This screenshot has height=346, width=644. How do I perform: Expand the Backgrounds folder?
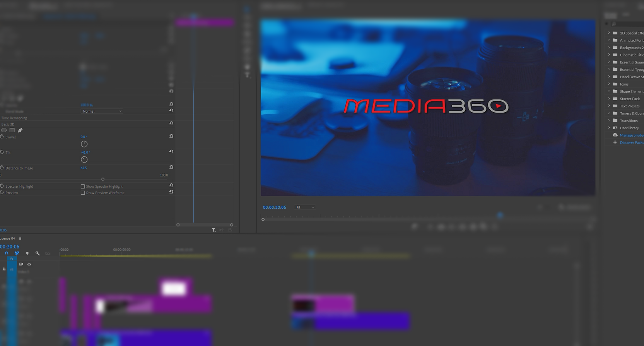point(609,48)
